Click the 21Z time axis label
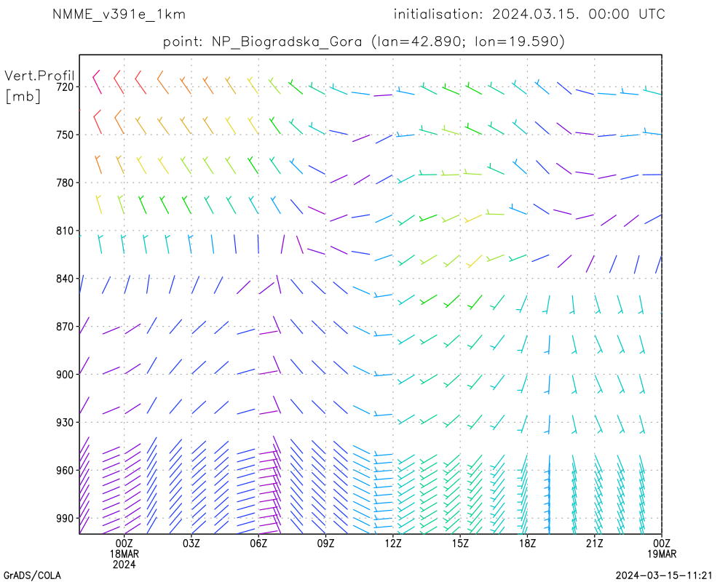The height and width of the screenshot is (582, 728). (594, 543)
